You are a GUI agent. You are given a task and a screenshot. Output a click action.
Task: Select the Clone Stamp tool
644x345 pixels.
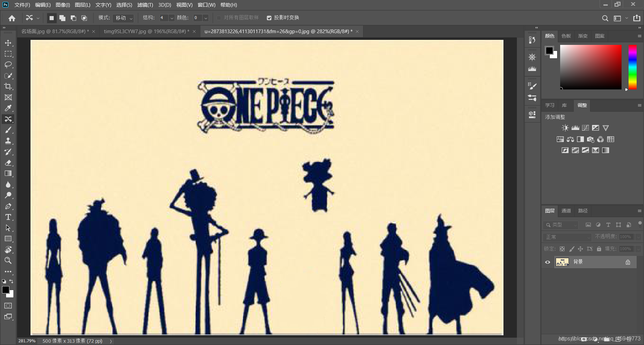8,141
